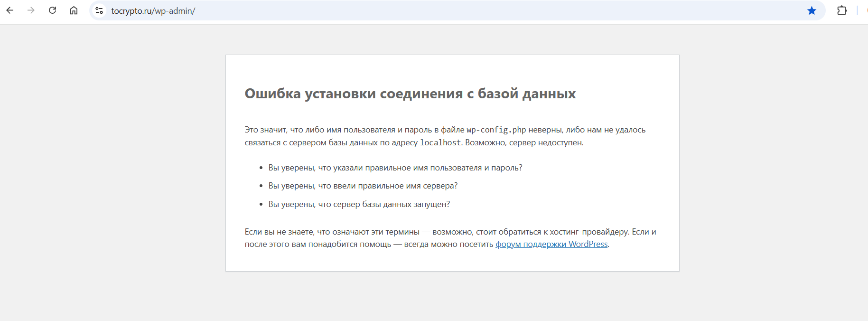This screenshot has height=321, width=868.
Task: Click the horizontal divider under the error heading
Action: coord(452,108)
